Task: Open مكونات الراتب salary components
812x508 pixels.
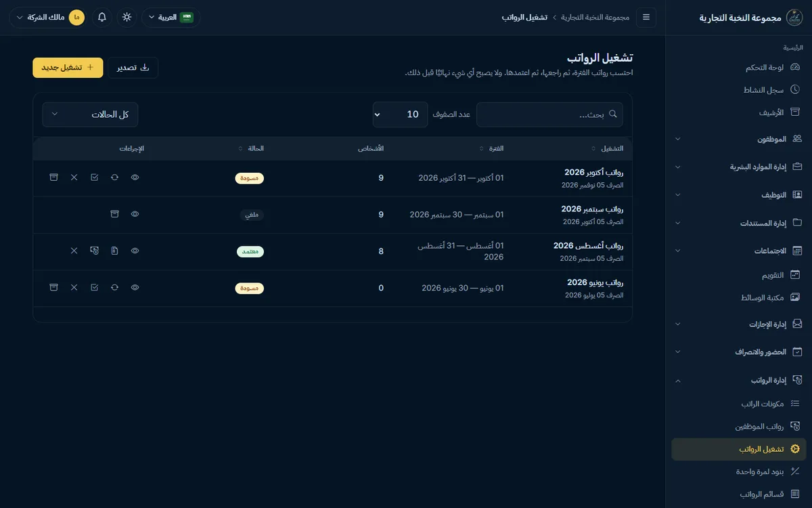Action: pyautogui.click(x=739, y=404)
